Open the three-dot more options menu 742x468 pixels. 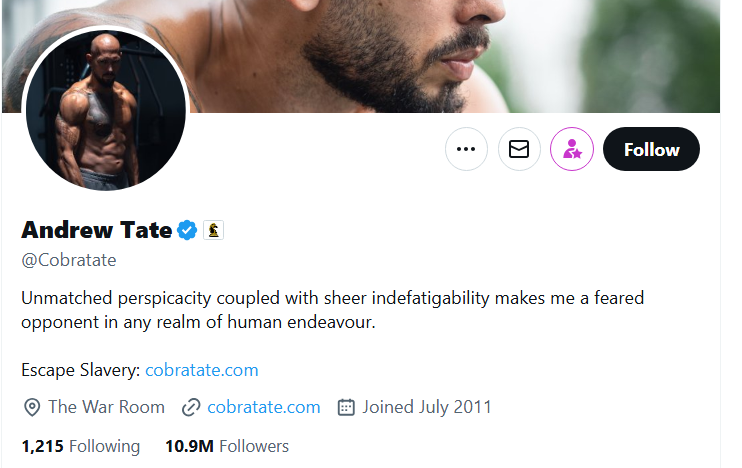tap(466, 149)
